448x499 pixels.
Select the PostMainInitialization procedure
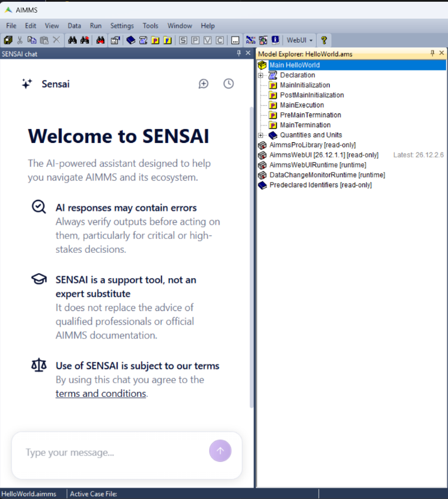[312, 95]
